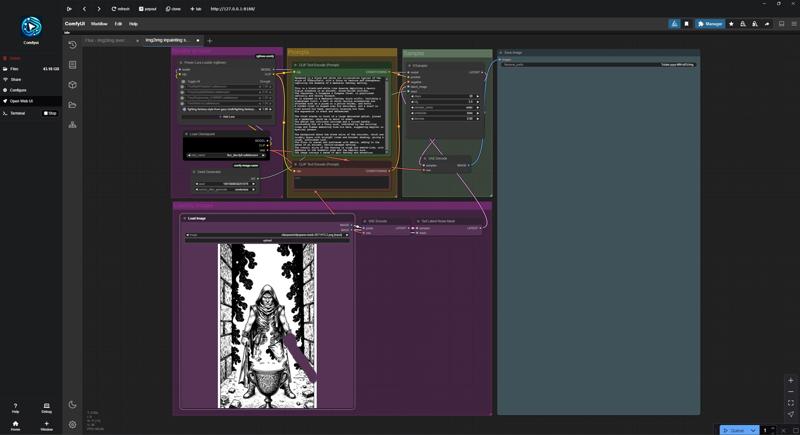The height and width of the screenshot is (435, 800).
Task: Toggle the bottom panel icon in top bar
Action: coord(782,24)
